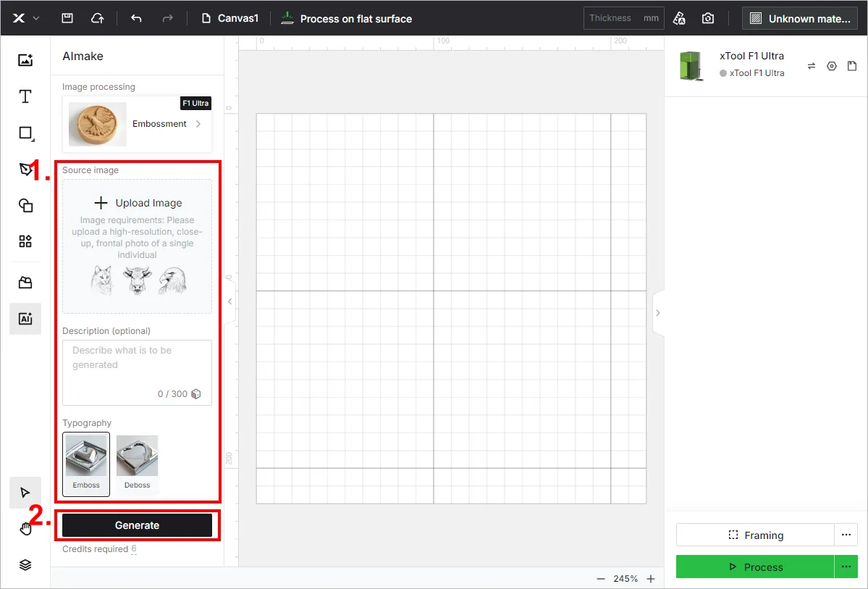Select the hand pan tool
Image resolution: width=868 pixels, height=589 pixels.
[25, 529]
